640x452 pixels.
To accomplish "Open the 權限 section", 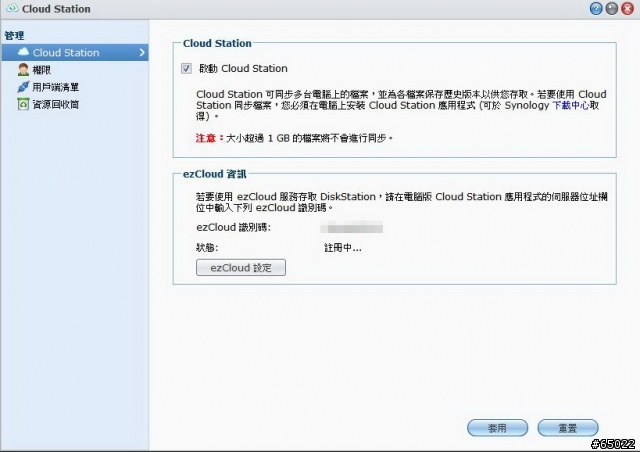I will pos(42,70).
